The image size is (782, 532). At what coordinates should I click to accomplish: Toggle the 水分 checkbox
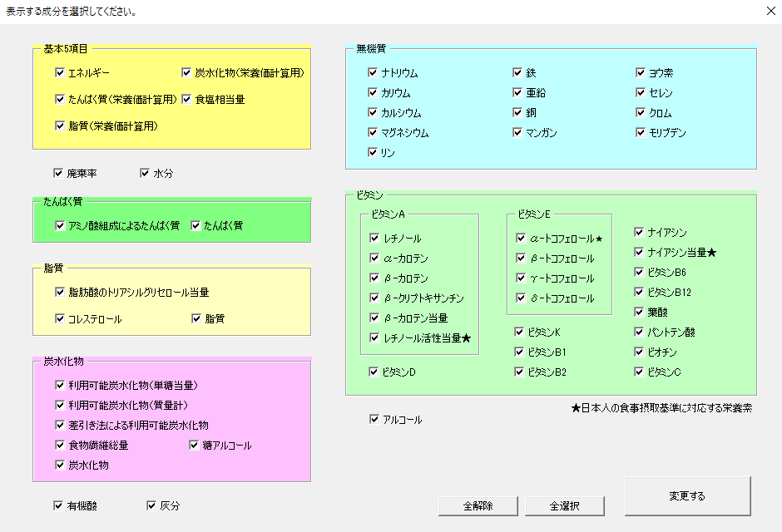[x=146, y=173]
